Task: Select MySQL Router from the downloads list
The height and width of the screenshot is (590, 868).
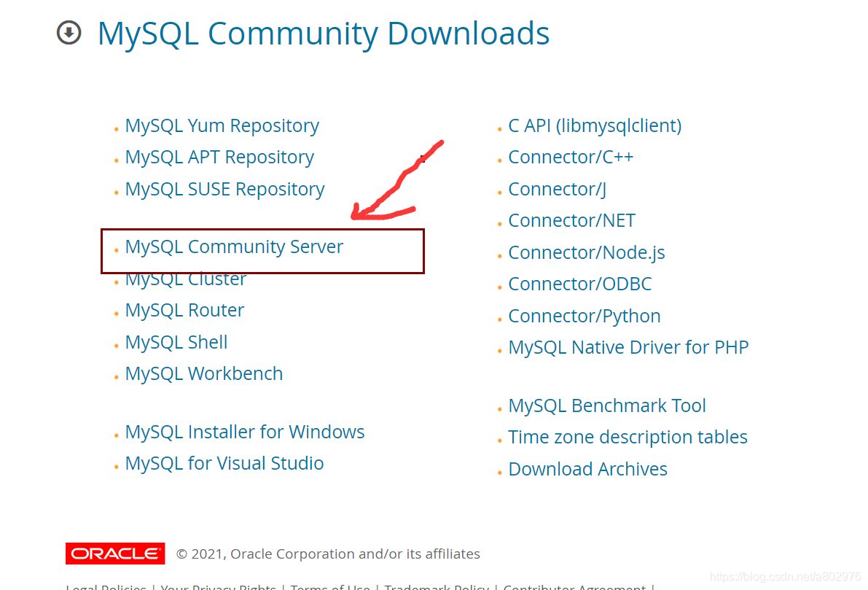Action: [x=184, y=310]
